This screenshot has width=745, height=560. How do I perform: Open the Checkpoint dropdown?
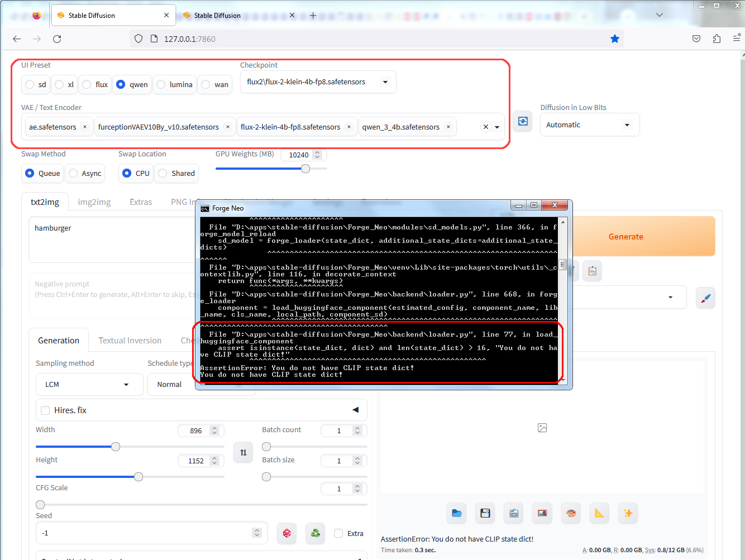(x=318, y=82)
